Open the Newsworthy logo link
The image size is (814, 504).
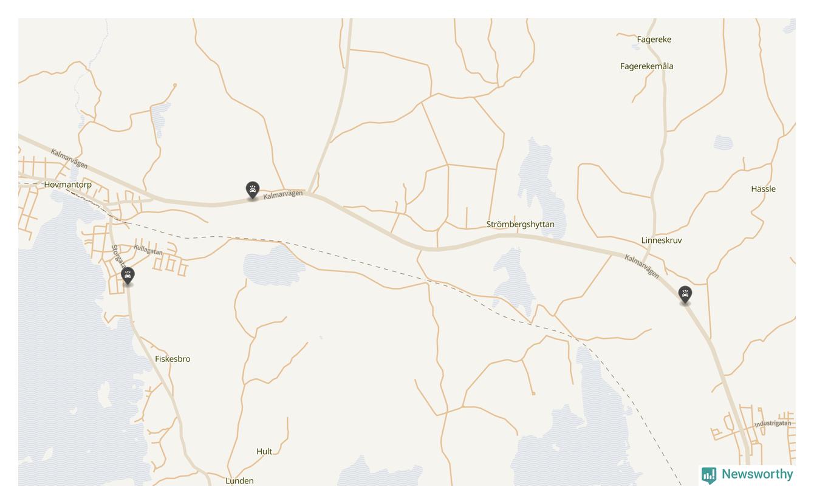pyautogui.click(x=747, y=475)
